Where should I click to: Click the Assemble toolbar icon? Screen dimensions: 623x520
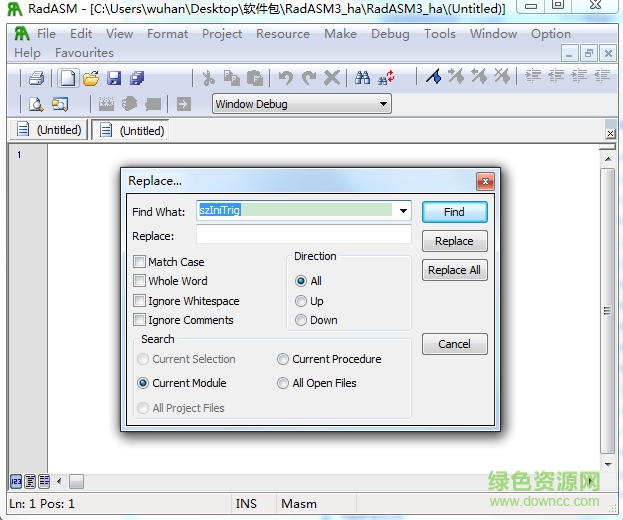pyautogui.click(x=106, y=104)
